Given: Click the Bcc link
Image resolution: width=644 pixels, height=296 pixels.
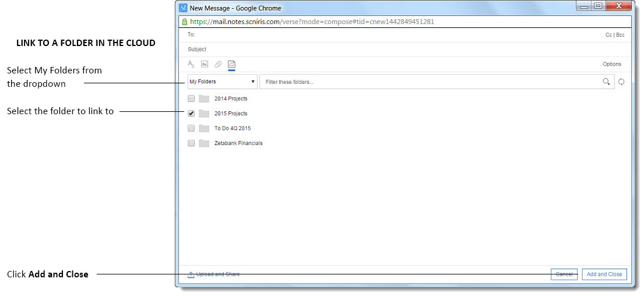Looking at the screenshot, I should tap(620, 35).
